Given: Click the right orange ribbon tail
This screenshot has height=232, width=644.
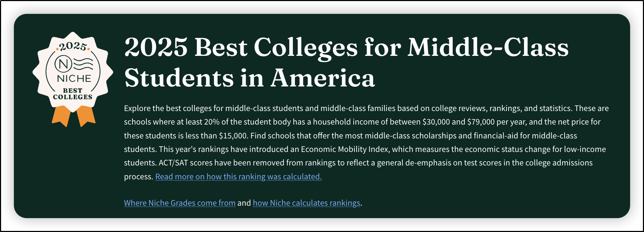Looking at the screenshot, I should (85, 116).
